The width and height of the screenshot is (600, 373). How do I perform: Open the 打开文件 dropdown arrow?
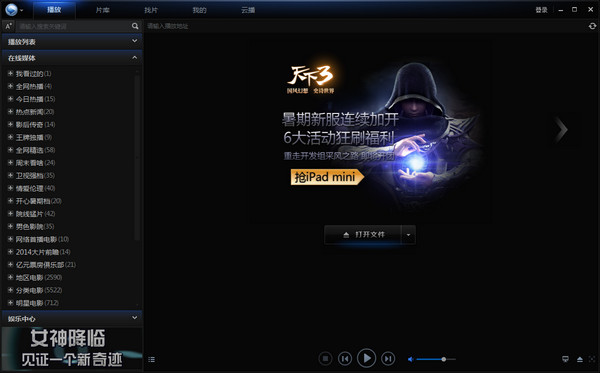[408, 235]
